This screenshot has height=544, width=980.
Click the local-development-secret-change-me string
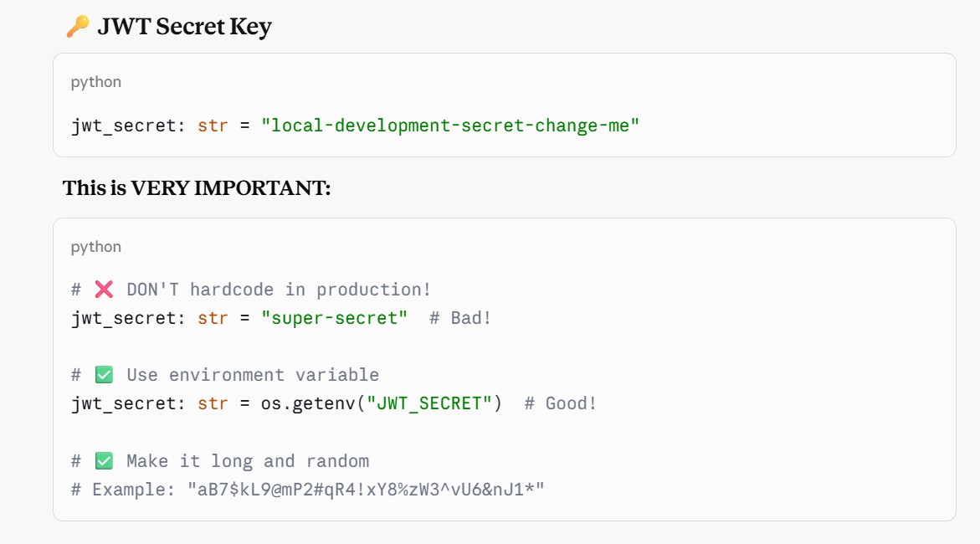point(450,126)
